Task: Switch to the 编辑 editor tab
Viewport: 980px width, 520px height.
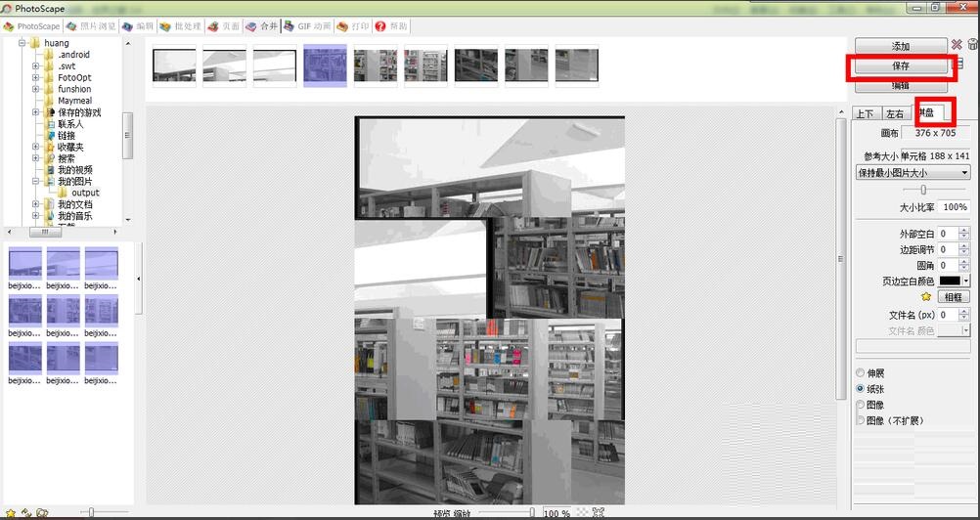Action: [x=138, y=26]
